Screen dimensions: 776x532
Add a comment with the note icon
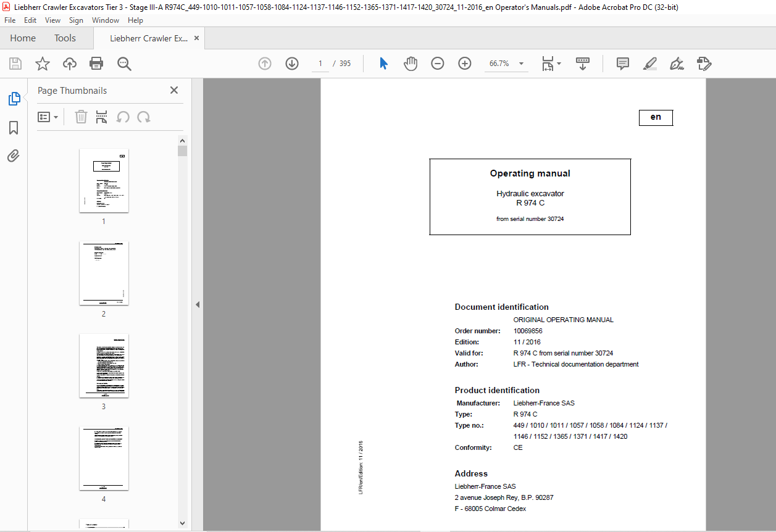623,64
